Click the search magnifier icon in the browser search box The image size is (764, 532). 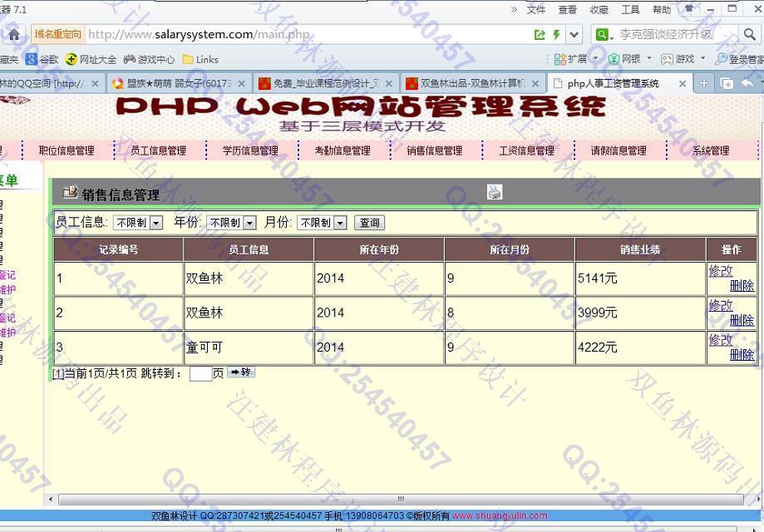[x=750, y=35]
